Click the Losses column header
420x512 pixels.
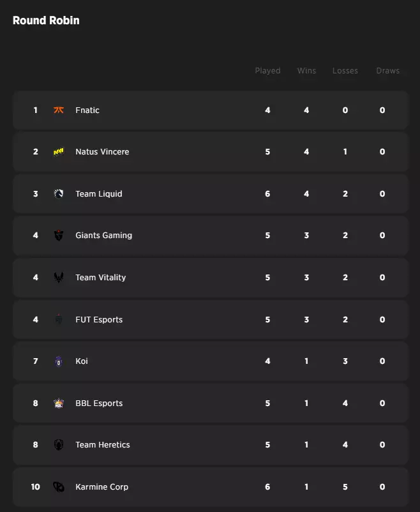(x=345, y=71)
